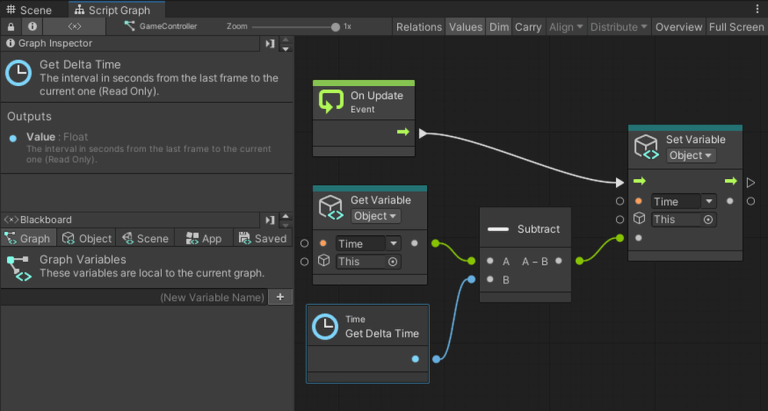768x411 pixels.
Task: Toggle the Dim option in toolbar
Action: click(498, 27)
